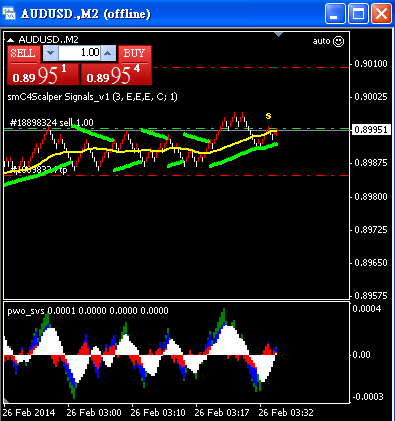Image resolution: width=395 pixels, height=421 pixels.
Task: Select the #18898324 sell 1.00 order label
Action: [52, 123]
